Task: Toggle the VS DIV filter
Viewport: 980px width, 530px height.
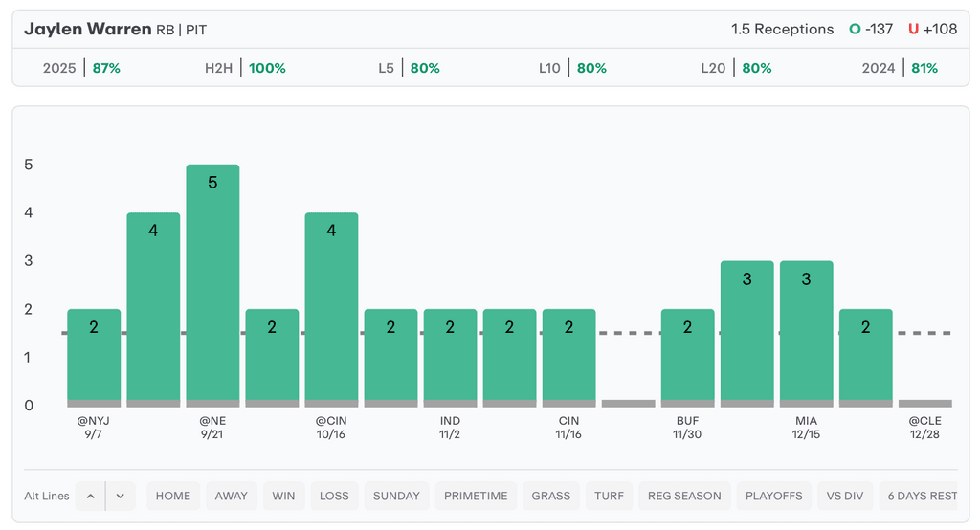Action: click(x=845, y=496)
